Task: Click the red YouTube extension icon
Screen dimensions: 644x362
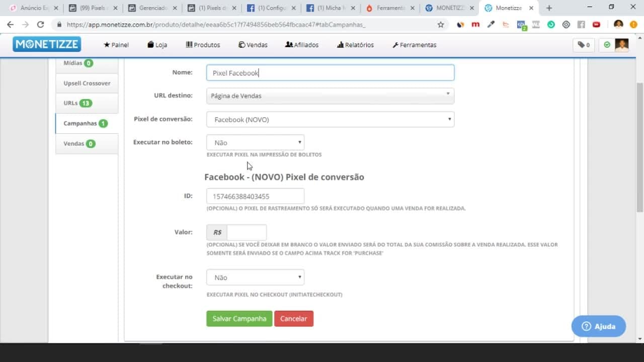Action: tap(596, 24)
